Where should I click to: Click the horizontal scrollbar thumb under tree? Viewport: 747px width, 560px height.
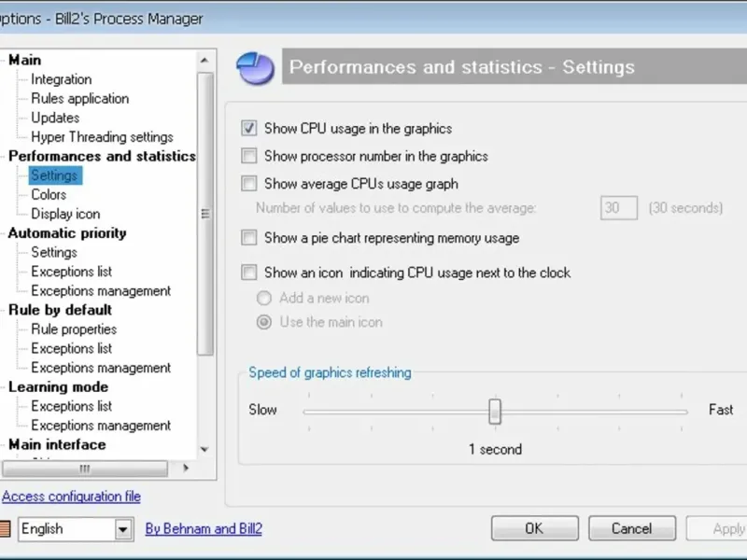pyautogui.click(x=85, y=469)
